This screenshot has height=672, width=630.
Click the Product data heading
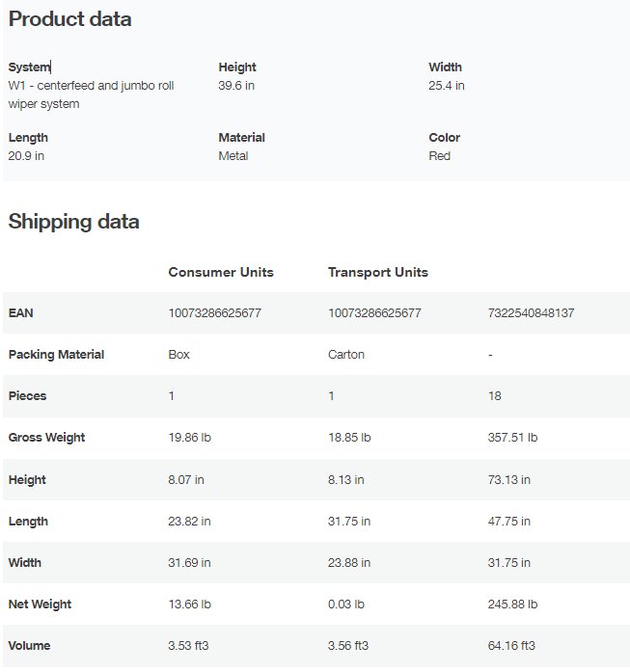point(69,19)
